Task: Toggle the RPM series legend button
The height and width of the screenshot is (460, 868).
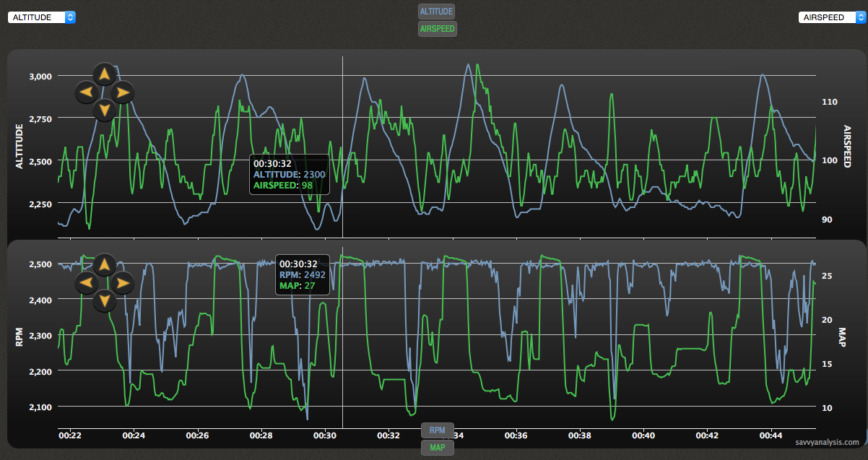Action: (x=438, y=430)
